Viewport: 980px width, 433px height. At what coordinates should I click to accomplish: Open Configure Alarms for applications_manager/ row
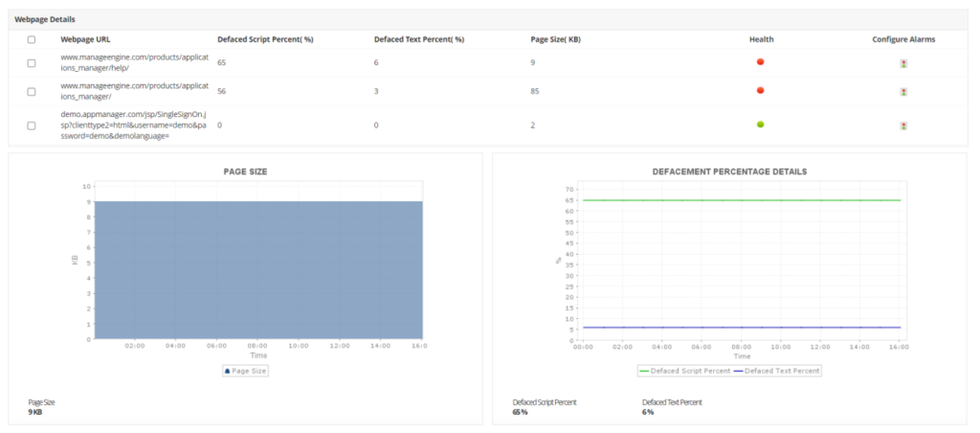click(902, 92)
